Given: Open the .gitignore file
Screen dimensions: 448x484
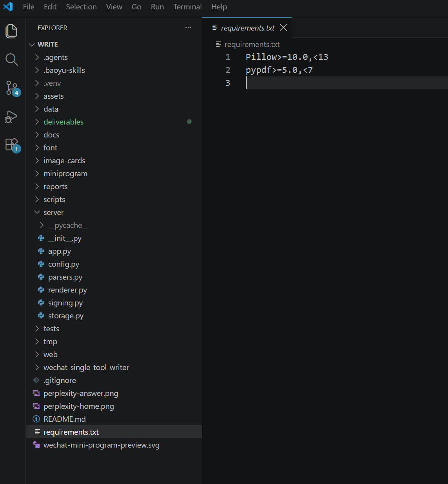Looking at the screenshot, I should [114, 380].
